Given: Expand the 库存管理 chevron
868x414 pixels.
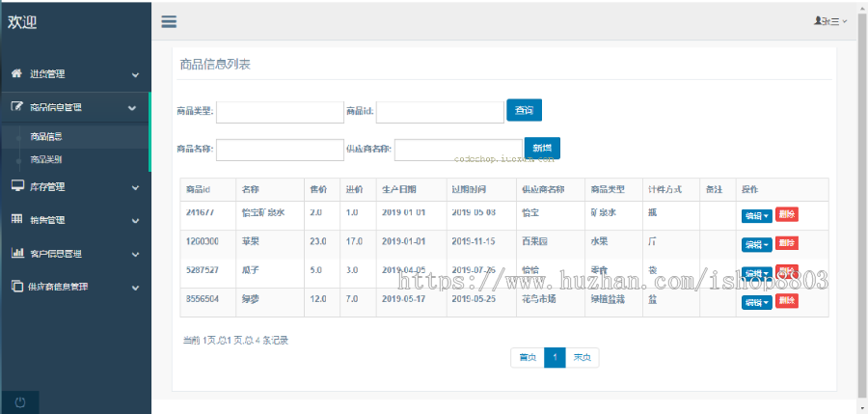Looking at the screenshot, I should [x=135, y=188].
